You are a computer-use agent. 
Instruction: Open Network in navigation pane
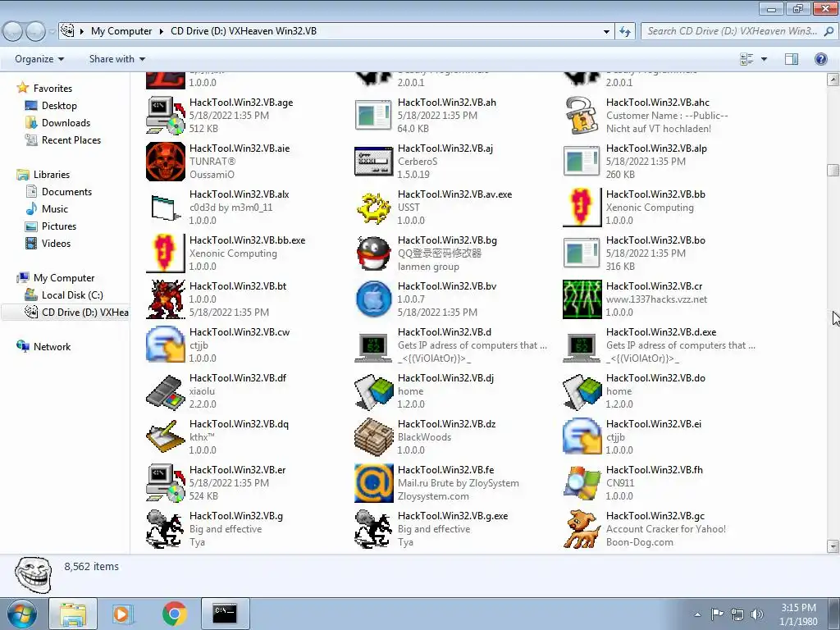(52, 347)
